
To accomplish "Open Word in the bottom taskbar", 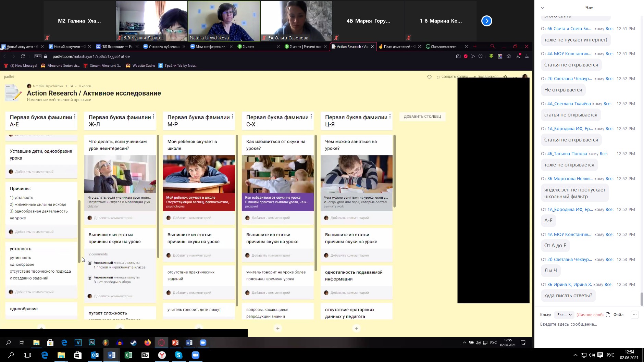I will pyautogui.click(x=112, y=355).
